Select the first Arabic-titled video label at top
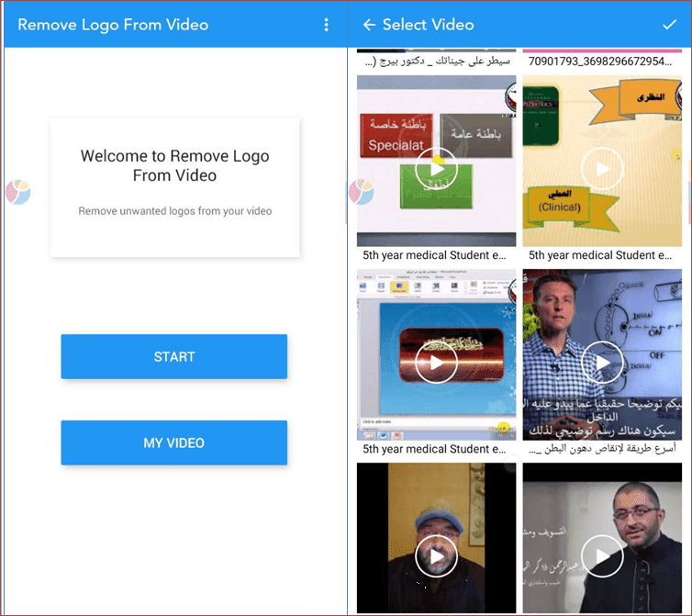Screen dimensions: 692x616 [x=436, y=62]
